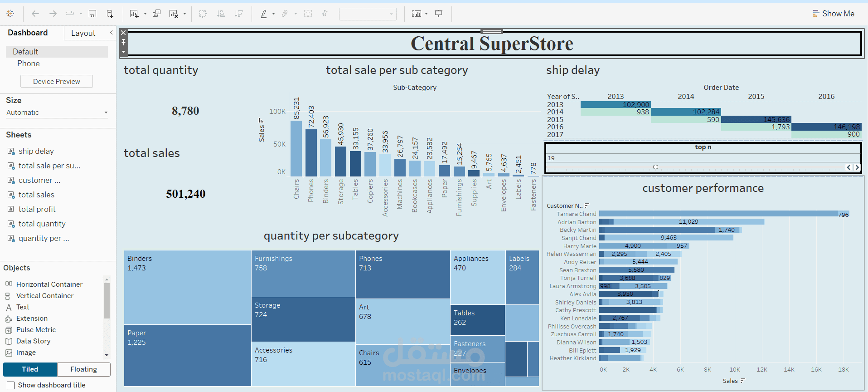Click the Redo forward arrow

(x=53, y=14)
